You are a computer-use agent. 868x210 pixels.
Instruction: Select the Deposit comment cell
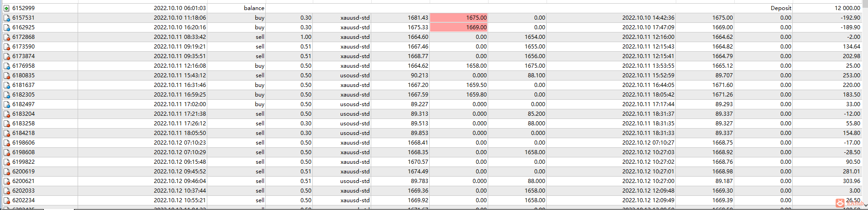pyautogui.click(x=781, y=8)
